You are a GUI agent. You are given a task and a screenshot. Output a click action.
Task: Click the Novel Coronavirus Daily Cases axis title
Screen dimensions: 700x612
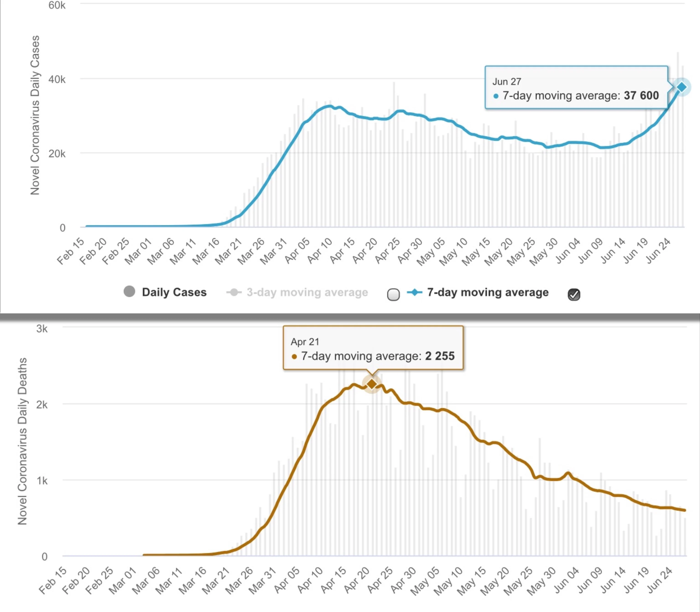point(35,115)
